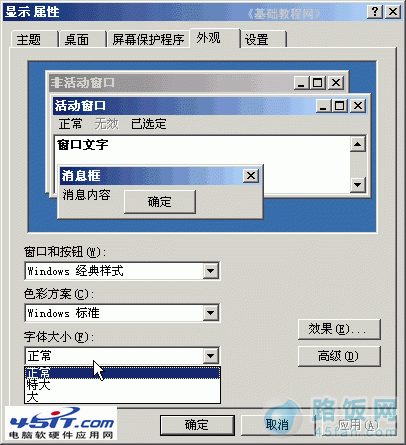
Task: Open 高级(D) advanced settings button
Action: click(x=339, y=356)
